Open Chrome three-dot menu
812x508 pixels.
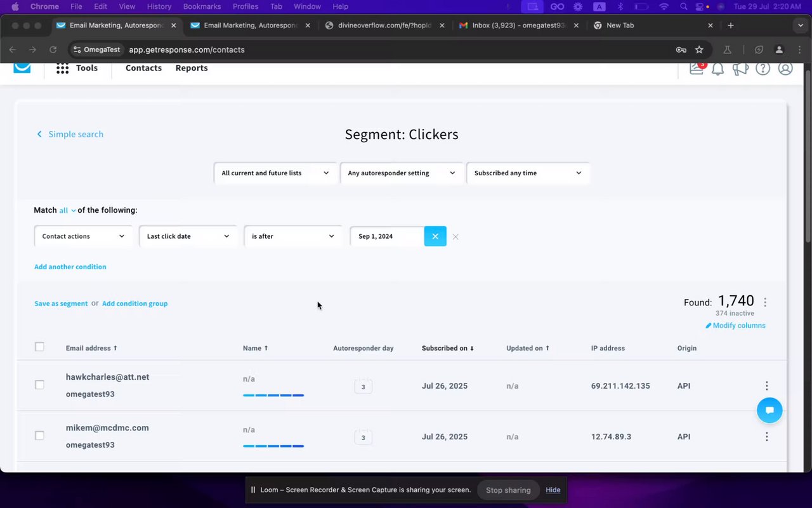point(799,50)
